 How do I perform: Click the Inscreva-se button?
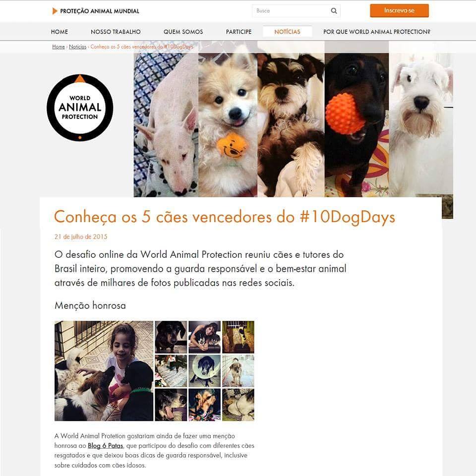(399, 10)
